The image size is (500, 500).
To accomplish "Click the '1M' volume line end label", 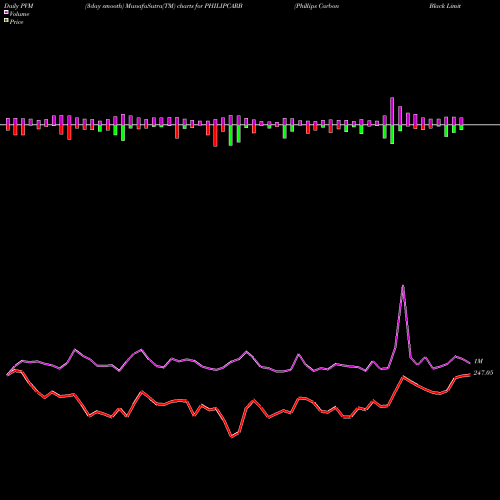I will click(x=478, y=361).
